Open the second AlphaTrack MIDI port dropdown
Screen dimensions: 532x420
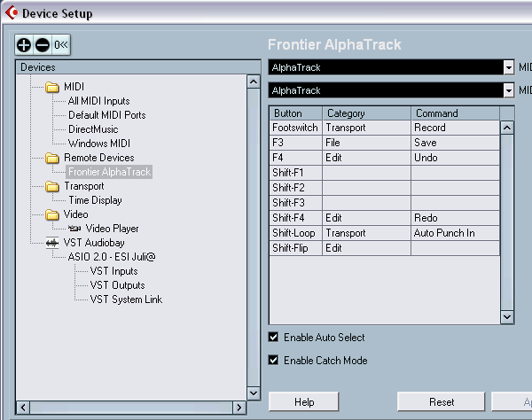(x=508, y=90)
